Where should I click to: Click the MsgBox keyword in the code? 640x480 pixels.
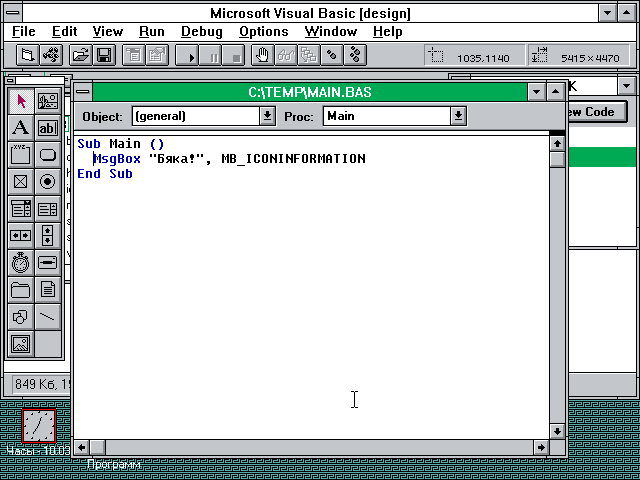[117, 158]
